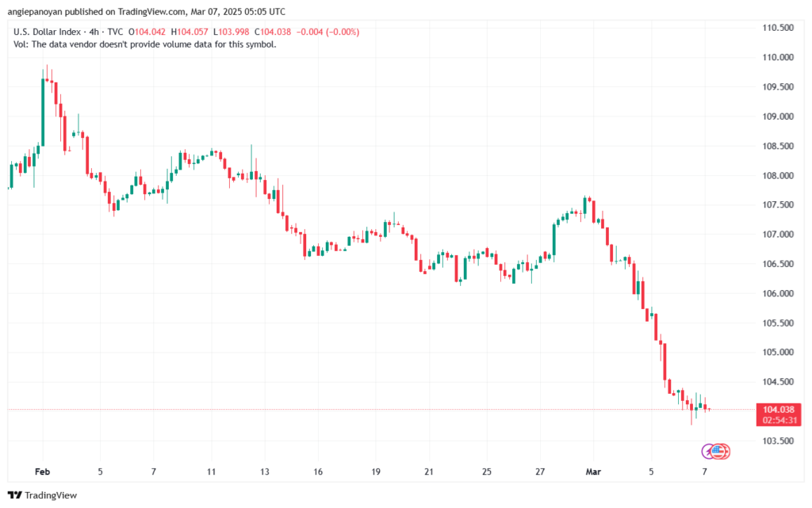812x508 pixels.
Task: Click the −0.004 (−0.00%) change value
Action: tap(327, 32)
